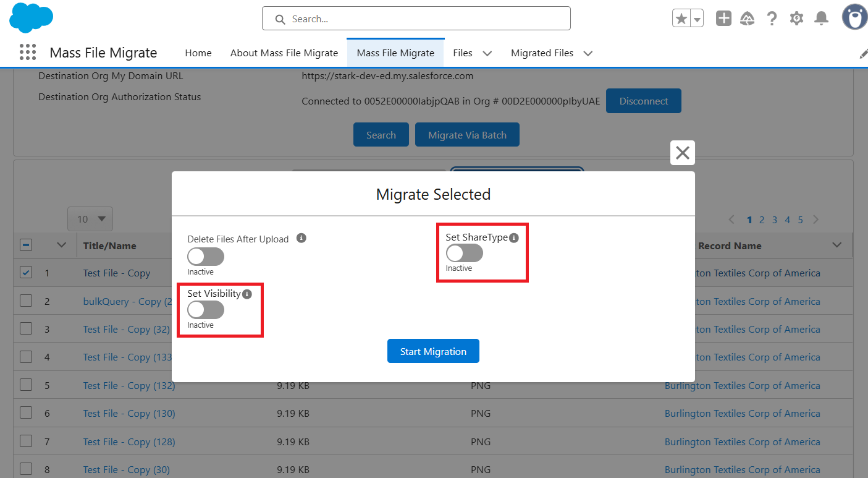Click the Salesforce cloud logo
868x478 pixels.
coord(31,18)
